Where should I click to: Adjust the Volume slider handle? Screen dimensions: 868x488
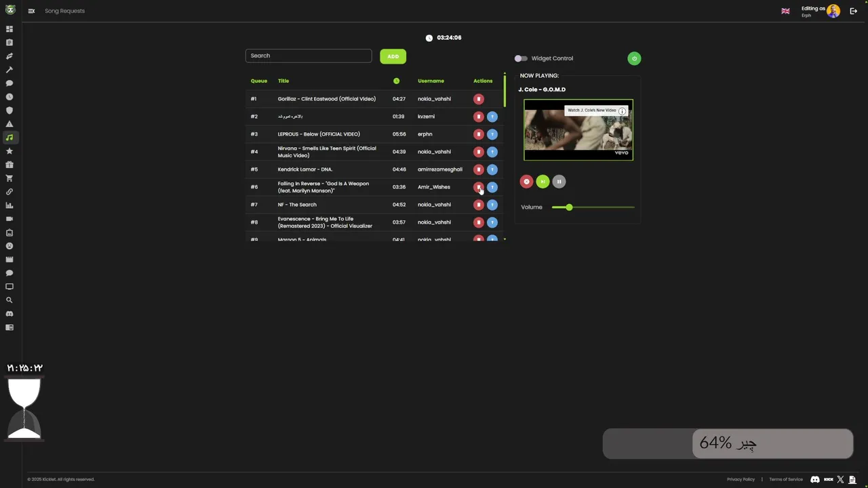pos(569,207)
